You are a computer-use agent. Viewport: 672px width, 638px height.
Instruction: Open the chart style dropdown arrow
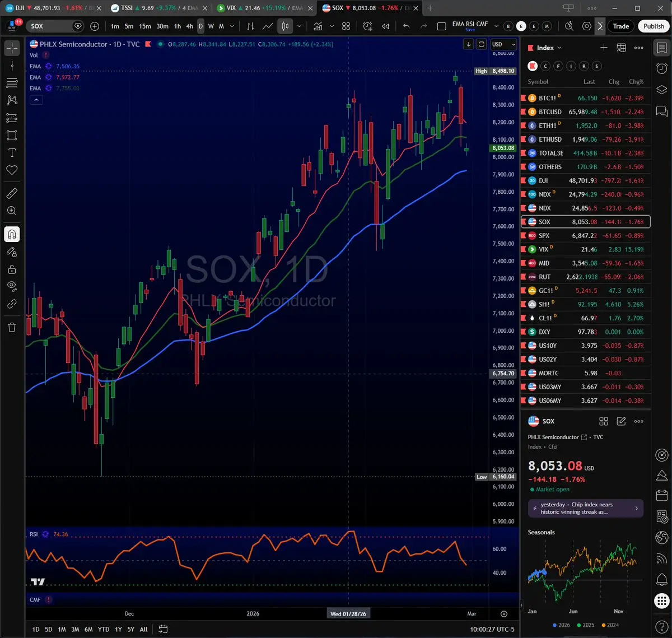[x=300, y=26]
